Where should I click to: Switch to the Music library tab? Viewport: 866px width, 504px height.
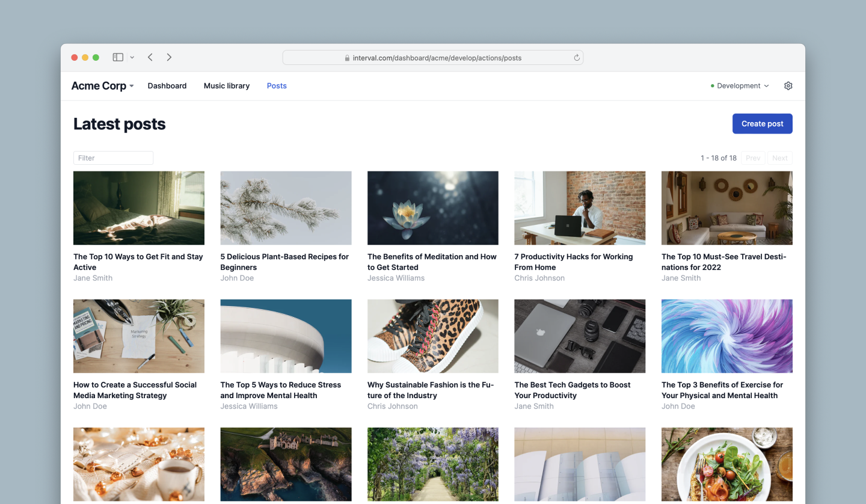click(x=227, y=85)
